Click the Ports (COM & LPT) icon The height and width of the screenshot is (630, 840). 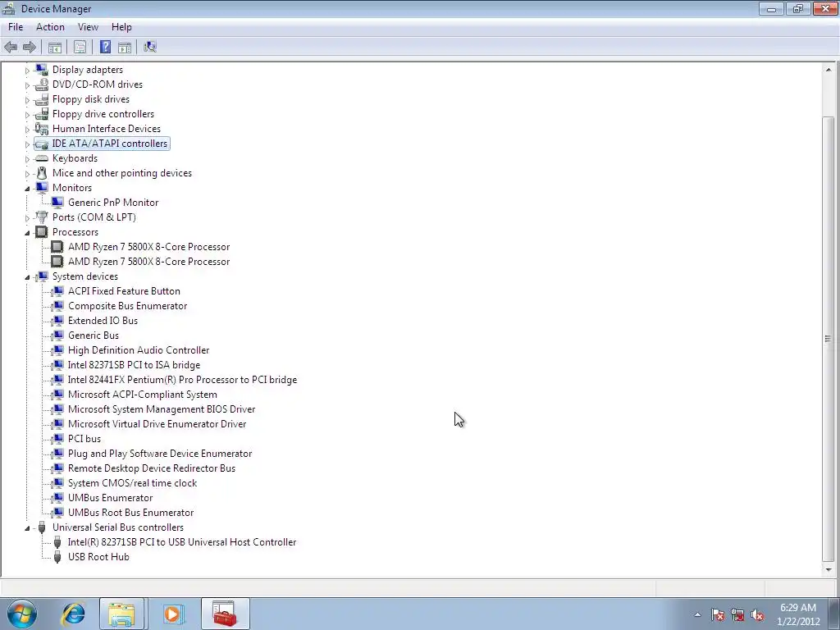coord(41,217)
